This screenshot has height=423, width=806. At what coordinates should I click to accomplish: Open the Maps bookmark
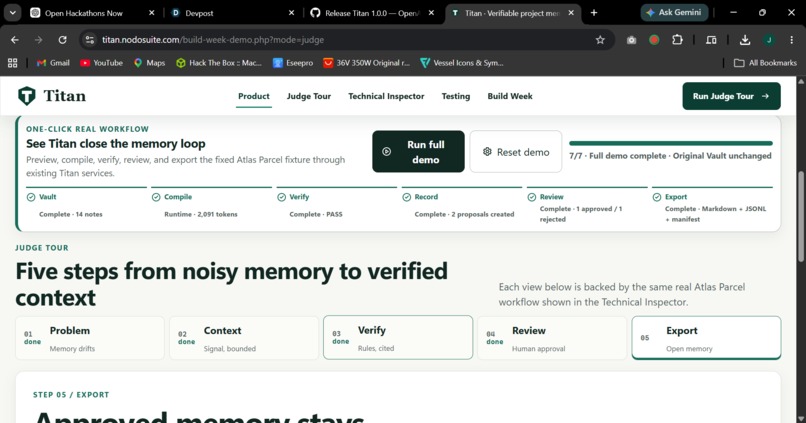coord(150,63)
